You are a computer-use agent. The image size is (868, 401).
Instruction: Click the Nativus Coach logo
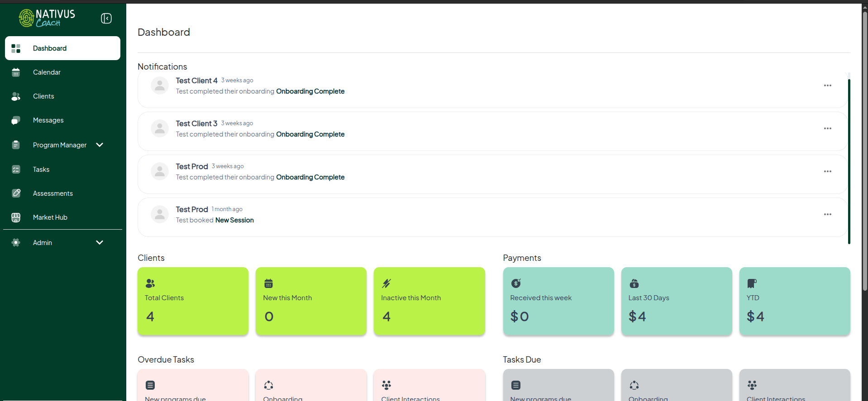[47, 18]
